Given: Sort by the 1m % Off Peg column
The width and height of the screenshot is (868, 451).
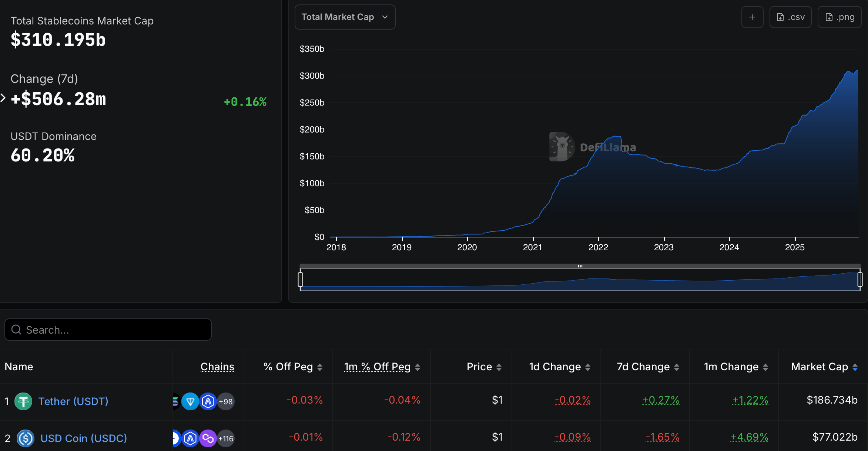Looking at the screenshot, I should (x=377, y=367).
